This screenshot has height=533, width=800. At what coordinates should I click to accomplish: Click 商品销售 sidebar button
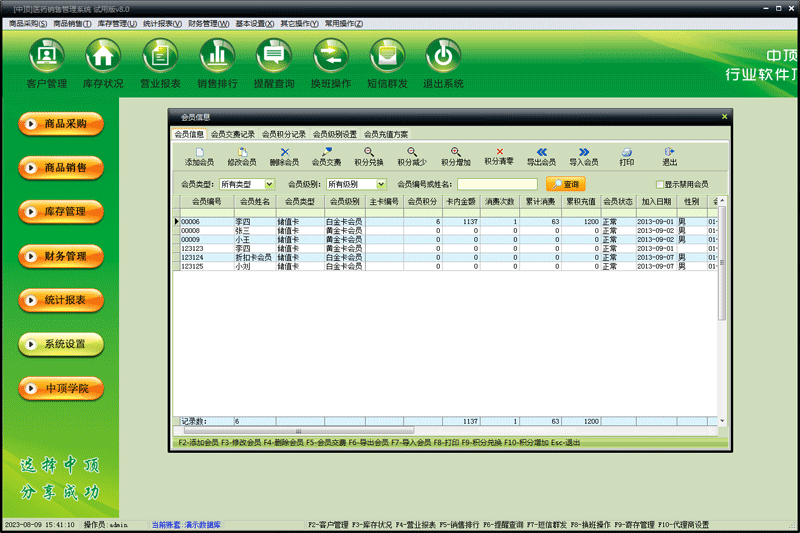coord(61,168)
